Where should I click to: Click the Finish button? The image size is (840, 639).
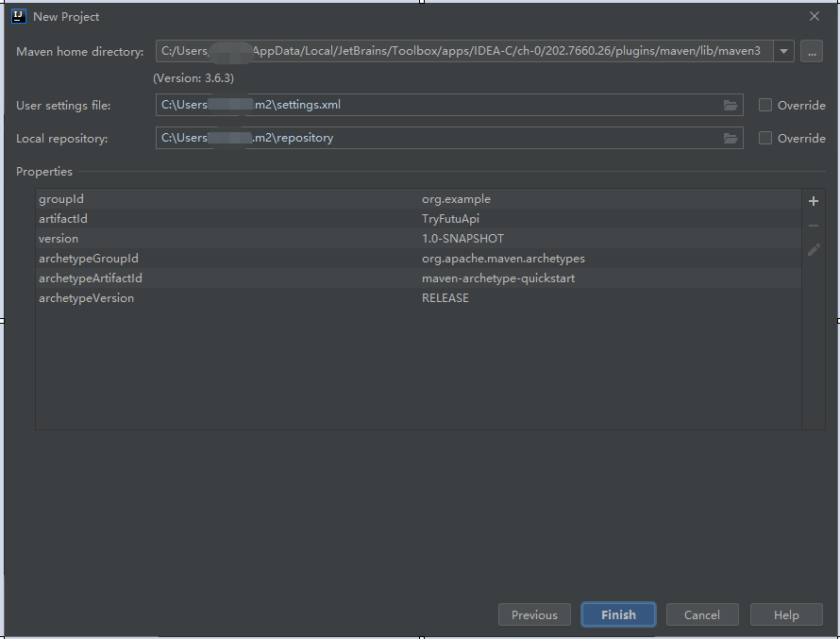pos(618,614)
